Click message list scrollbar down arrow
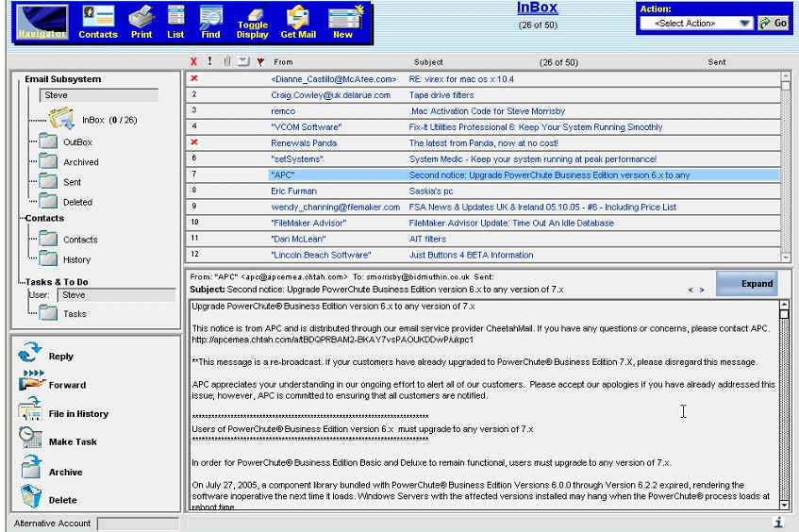 786,258
